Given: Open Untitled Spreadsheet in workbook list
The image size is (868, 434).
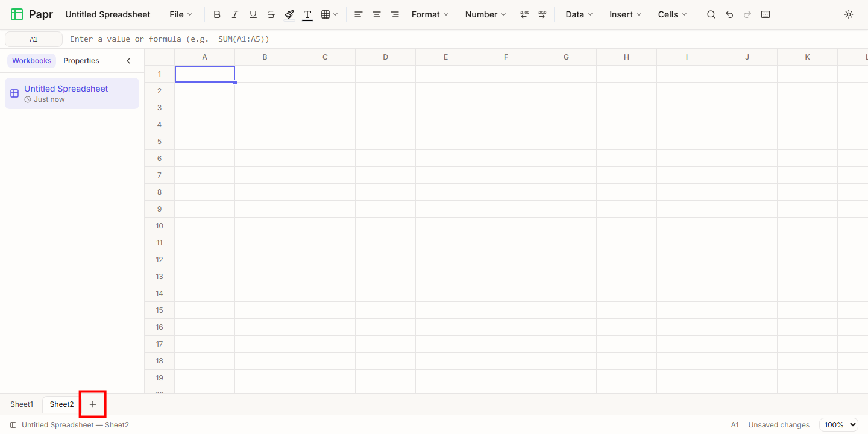Looking at the screenshot, I should click(x=72, y=93).
